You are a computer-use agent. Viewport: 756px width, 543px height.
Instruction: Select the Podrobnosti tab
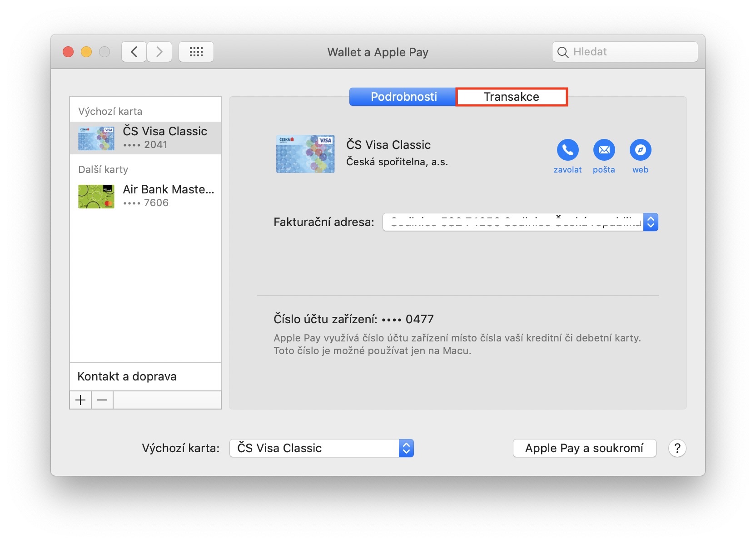(x=403, y=97)
